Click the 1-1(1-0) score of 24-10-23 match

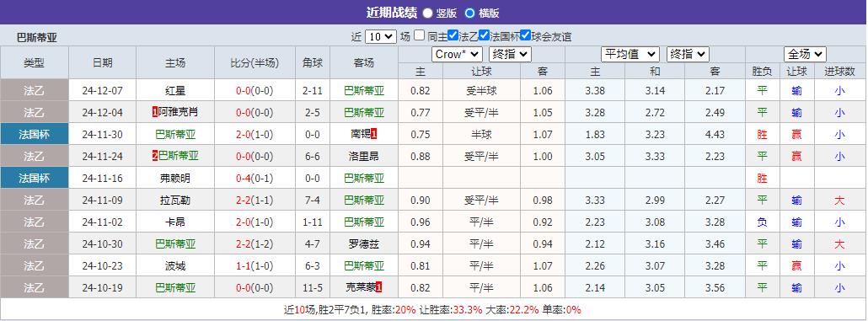point(255,266)
